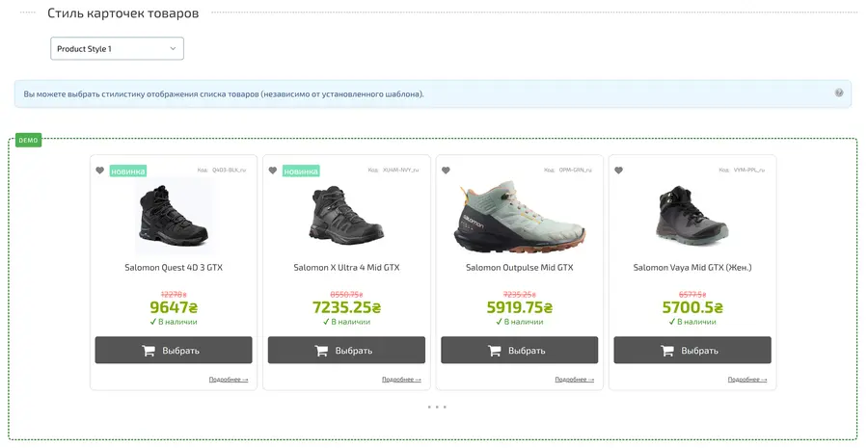Image resolution: width=868 pixels, height=448 pixels.
Task: Click В наличии under Vaya Mid GTX
Action: [692, 322]
